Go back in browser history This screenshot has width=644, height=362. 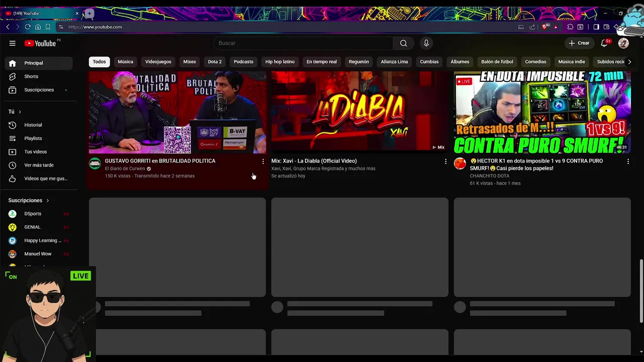pos(8,27)
